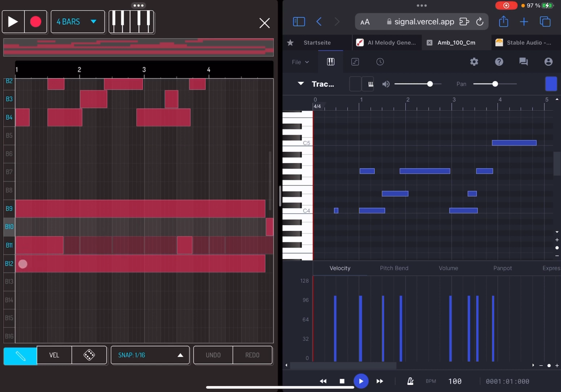561x392 pixels.
Task: Click the UNDO button
Action: 213,355
